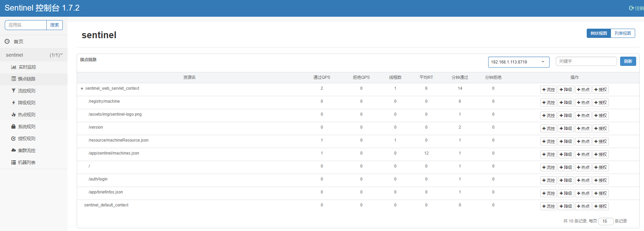Screen dimensions: 644x231
Task: Add 流控 rule for the / resource
Action: pos(549,167)
